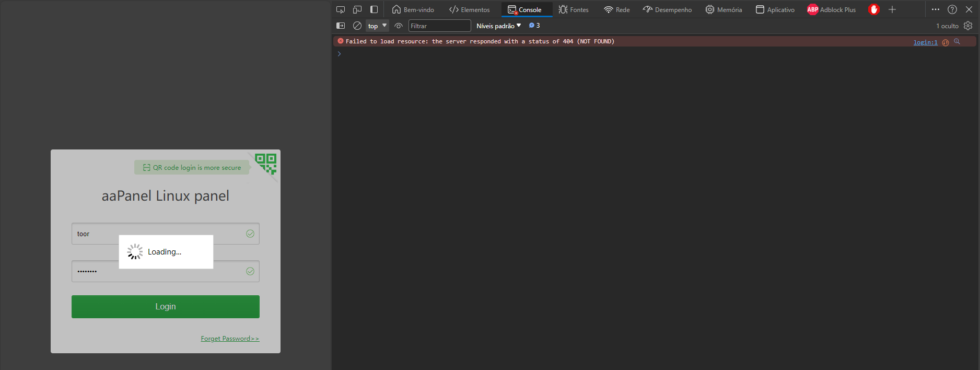
Task: Open the Fontes tab
Action: pyautogui.click(x=573, y=9)
